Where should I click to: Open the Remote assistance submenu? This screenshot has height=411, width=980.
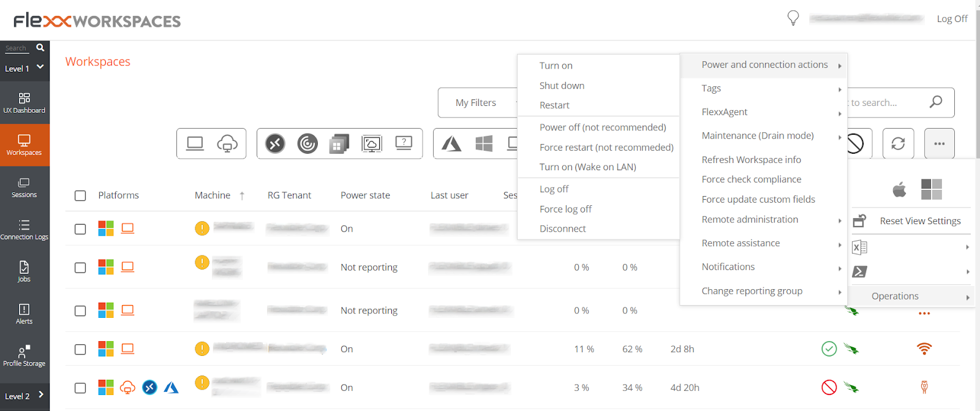(x=763, y=244)
